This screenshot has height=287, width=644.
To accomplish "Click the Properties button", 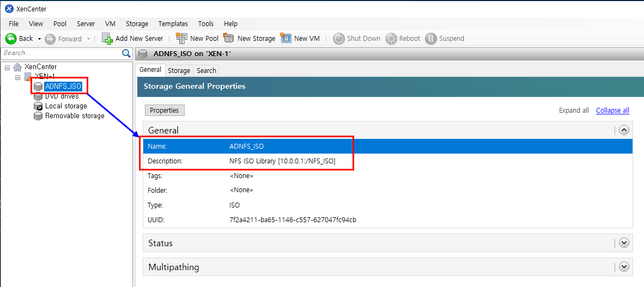I will click(x=165, y=111).
